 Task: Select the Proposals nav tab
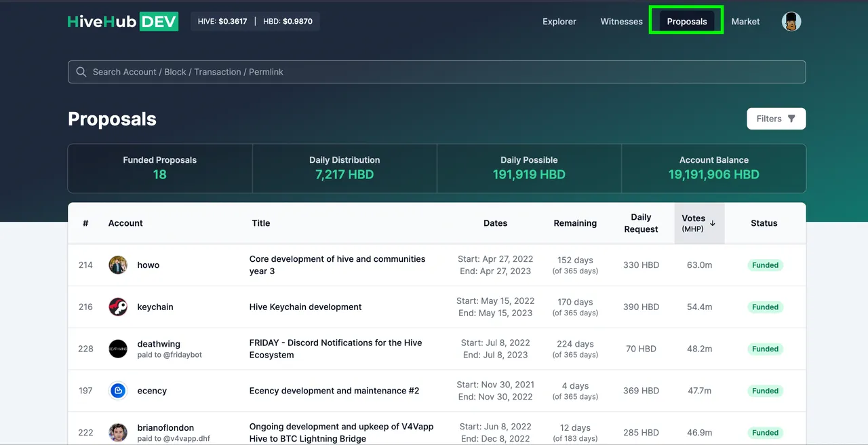tap(687, 22)
